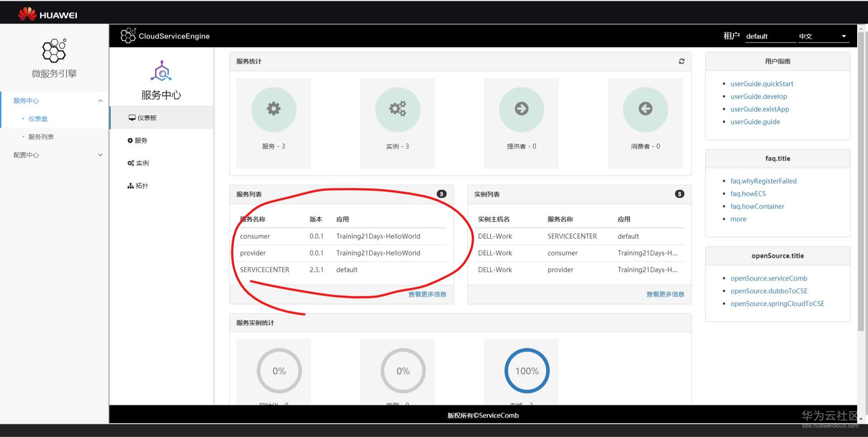
Task: Click the count badge on 实例列表 panel
Action: pyautogui.click(x=679, y=194)
